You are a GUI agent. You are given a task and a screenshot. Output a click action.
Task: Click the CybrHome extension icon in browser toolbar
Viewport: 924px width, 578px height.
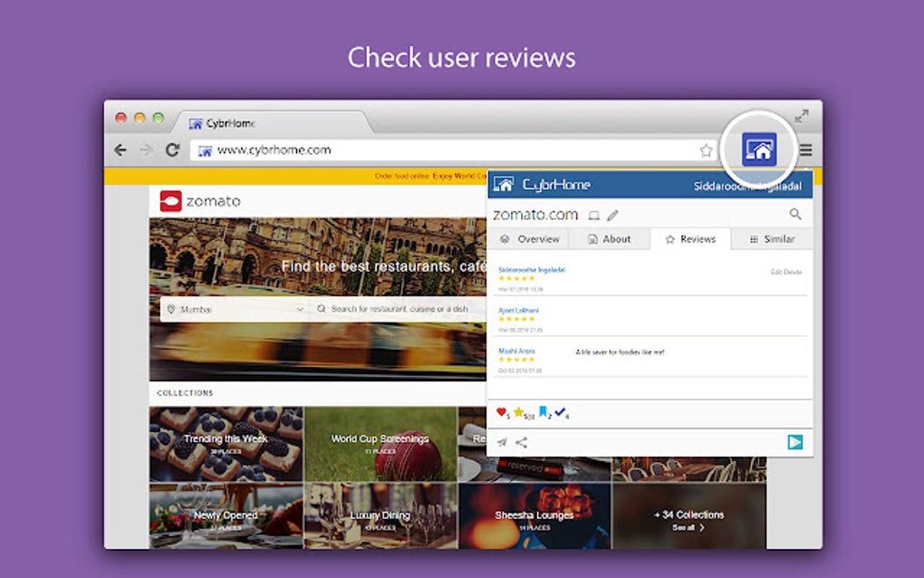click(759, 149)
